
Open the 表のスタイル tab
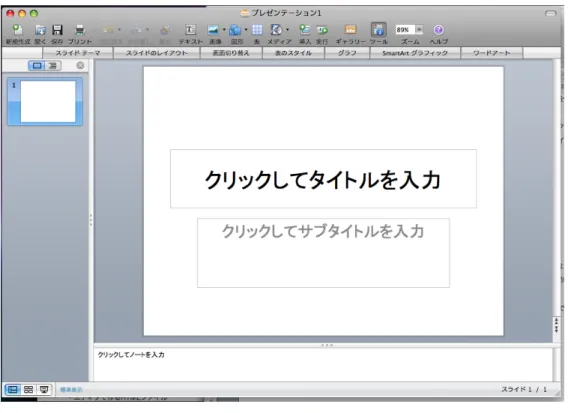pyautogui.click(x=293, y=53)
